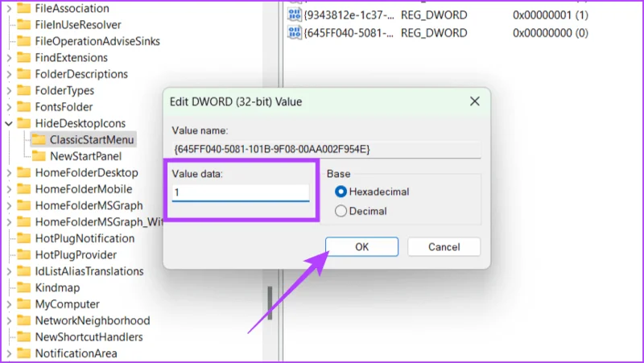Select the {9343812e-1c37-... value name
Image resolution: width=644 pixels, height=363 pixels.
(x=349, y=15)
